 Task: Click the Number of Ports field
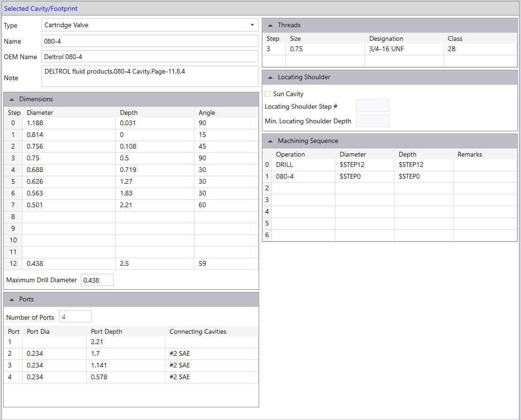(75, 317)
